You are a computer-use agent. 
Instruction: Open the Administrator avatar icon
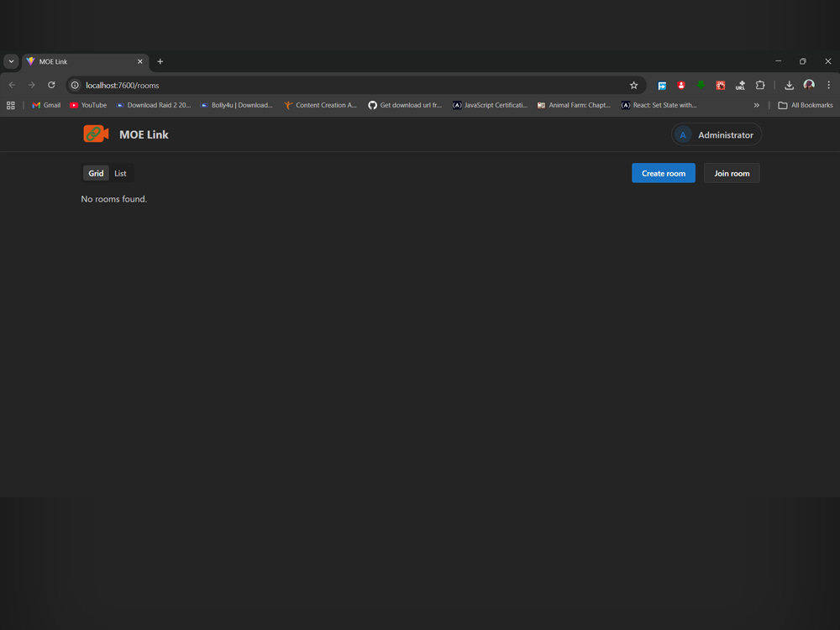[682, 135]
